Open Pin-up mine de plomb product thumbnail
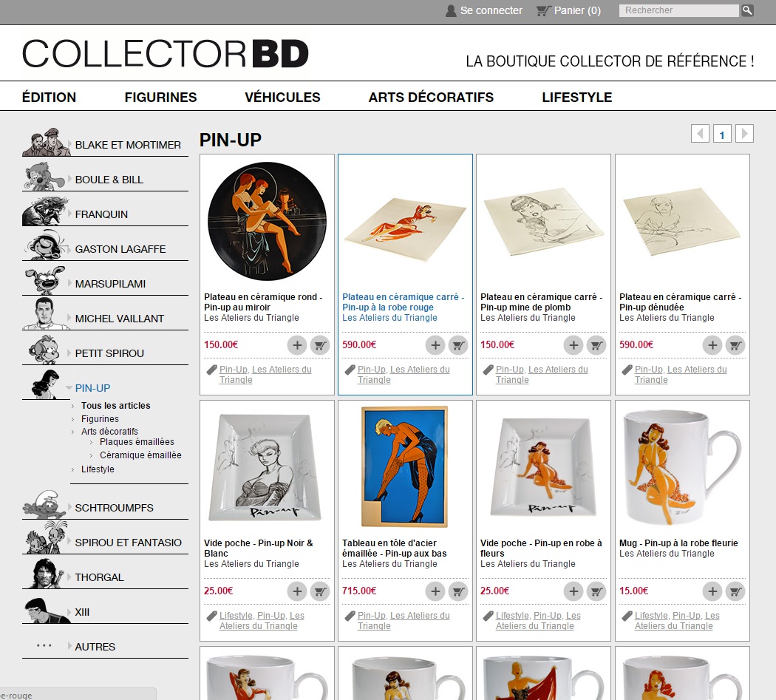The image size is (776, 700). (543, 221)
